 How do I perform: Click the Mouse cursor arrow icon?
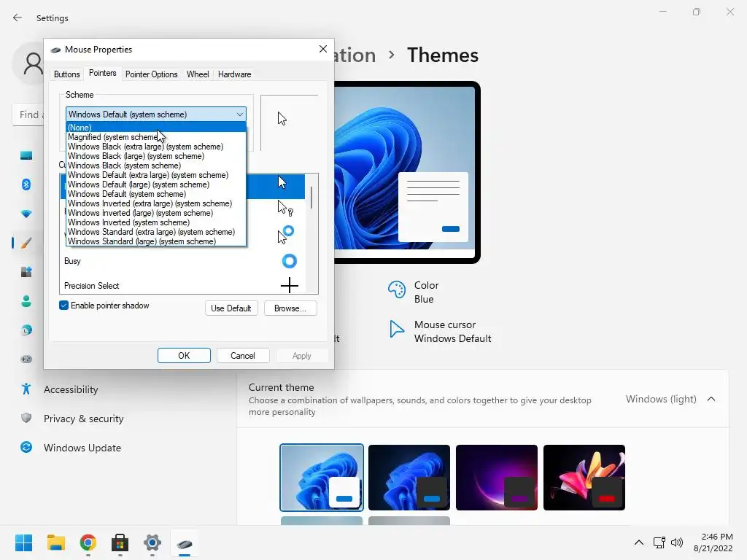click(x=396, y=329)
